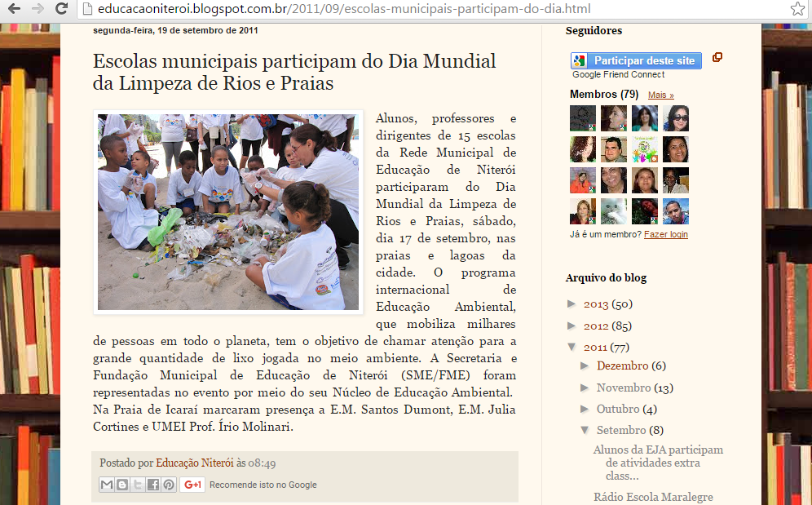Open the Dezembro archive link
The width and height of the screenshot is (812, 505).
point(623,366)
